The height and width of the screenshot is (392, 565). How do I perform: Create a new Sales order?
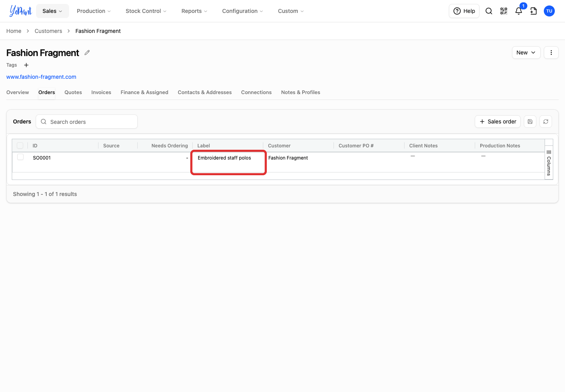pyautogui.click(x=498, y=122)
